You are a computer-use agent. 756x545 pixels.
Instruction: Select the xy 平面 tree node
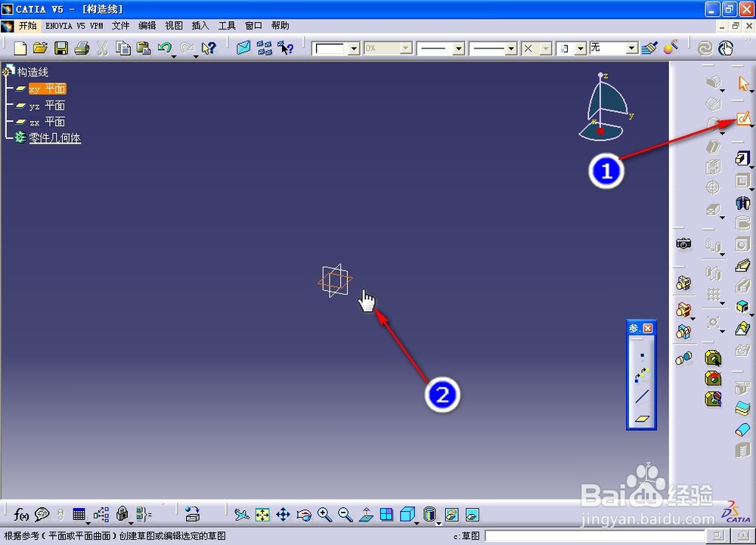point(47,88)
